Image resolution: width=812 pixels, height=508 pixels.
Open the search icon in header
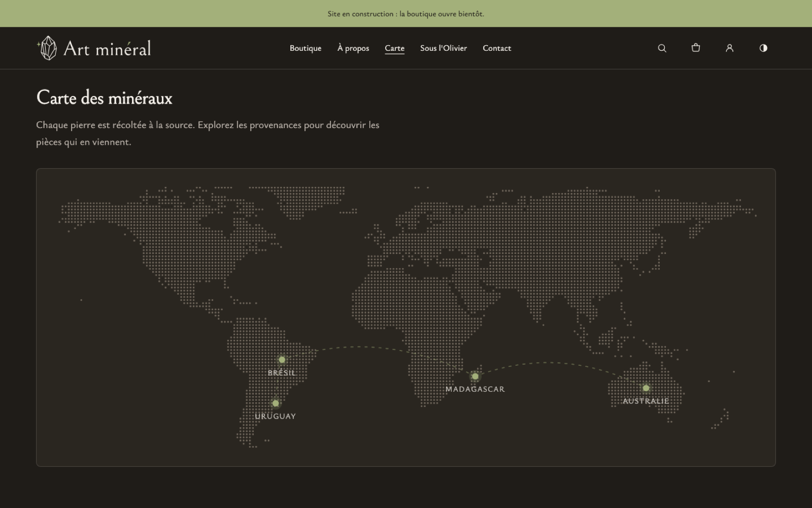click(x=662, y=48)
